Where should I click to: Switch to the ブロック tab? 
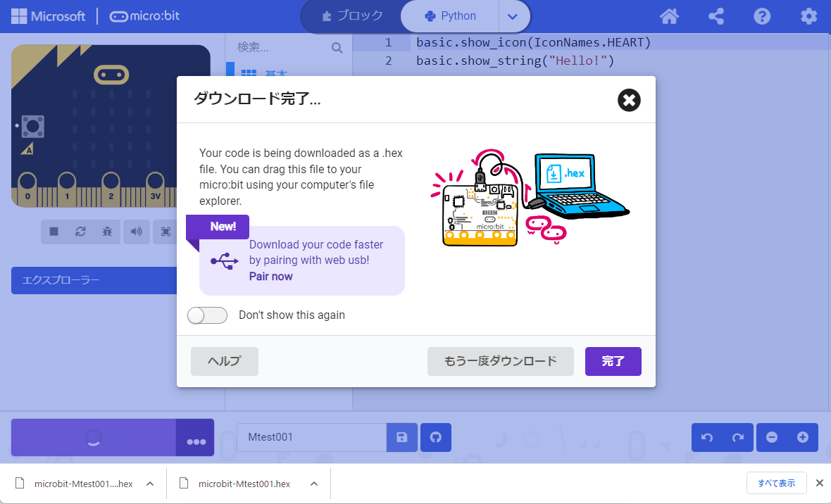352,16
